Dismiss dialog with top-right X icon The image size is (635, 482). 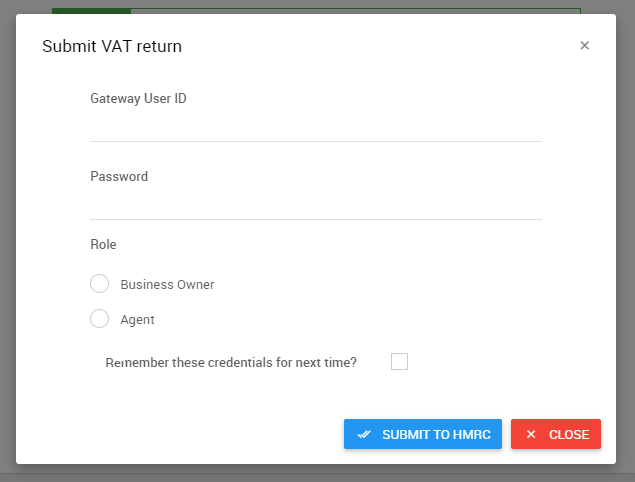(584, 45)
